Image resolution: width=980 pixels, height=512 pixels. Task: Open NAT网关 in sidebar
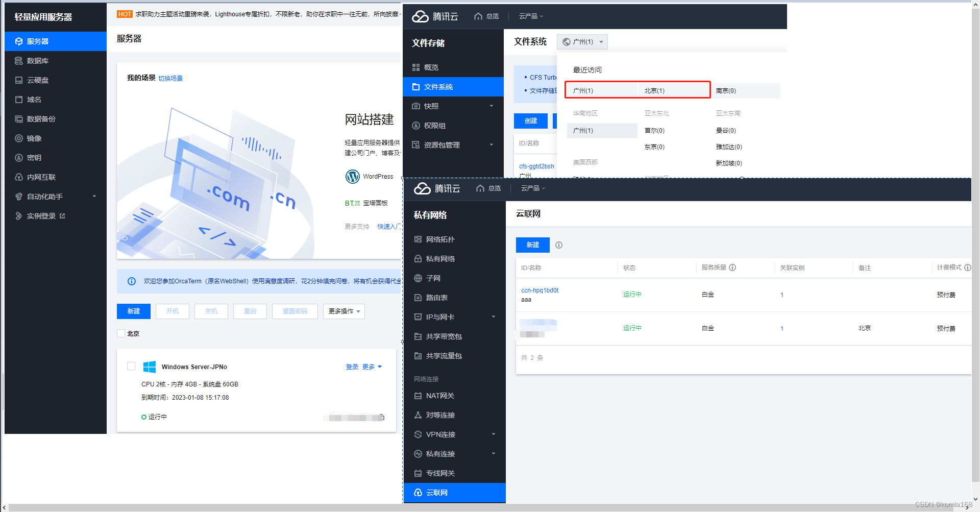[455, 396]
